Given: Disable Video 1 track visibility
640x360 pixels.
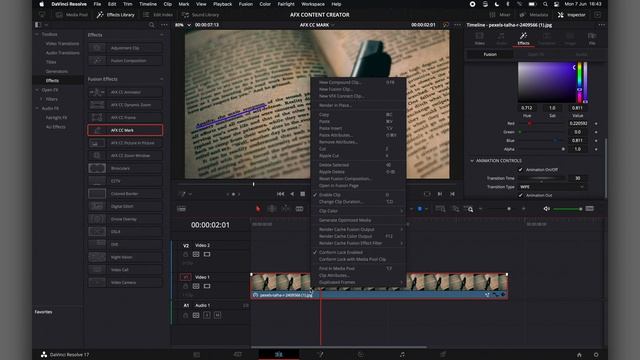Looking at the screenshot, I should (x=207, y=286).
